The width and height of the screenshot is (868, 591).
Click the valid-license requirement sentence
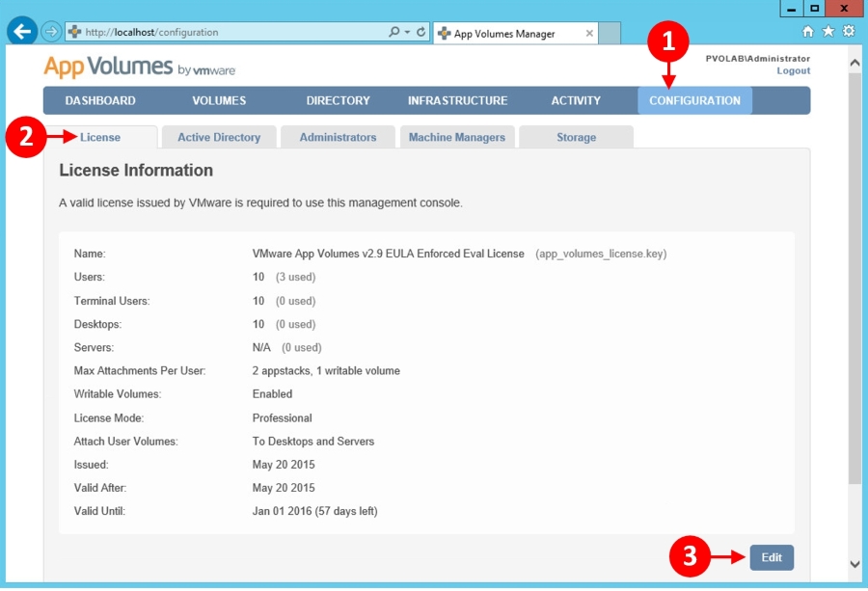click(260, 202)
